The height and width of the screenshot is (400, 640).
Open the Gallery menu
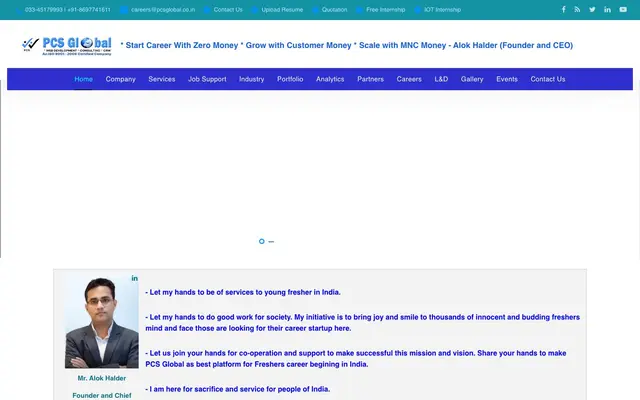472,79
